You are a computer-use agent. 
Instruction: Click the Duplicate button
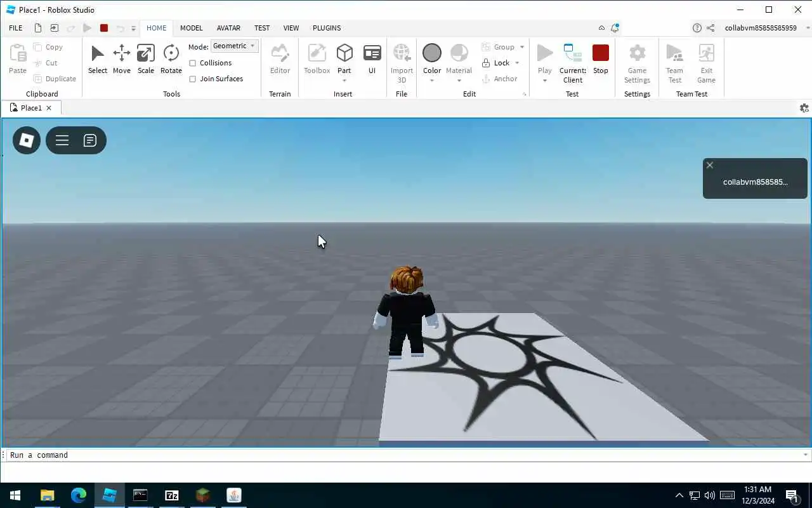55,79
